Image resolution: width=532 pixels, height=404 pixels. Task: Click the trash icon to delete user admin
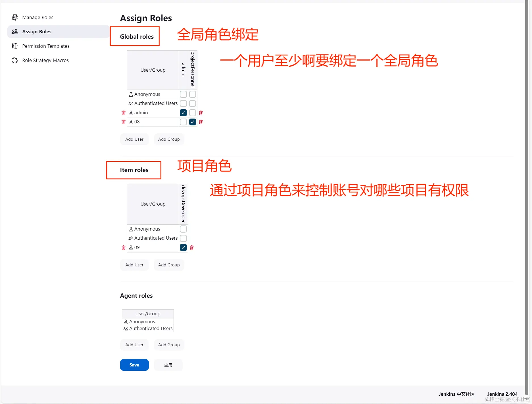(123, 113)
